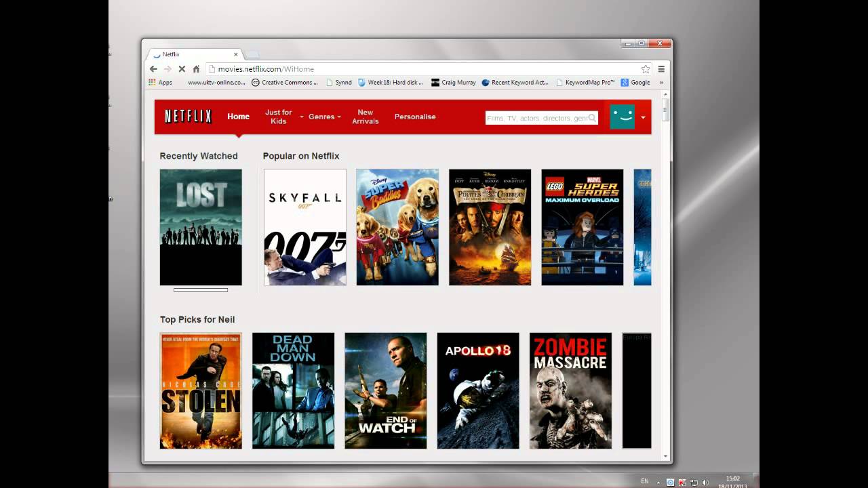Screen dimensions: 868x488
Task: Click the teal smiley profile avatar
Action: pos(623,117)
